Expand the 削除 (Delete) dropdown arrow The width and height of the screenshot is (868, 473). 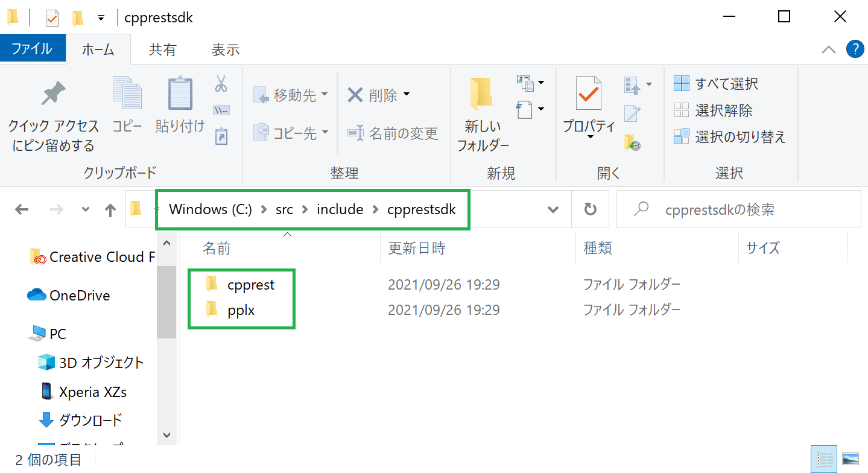405,95
